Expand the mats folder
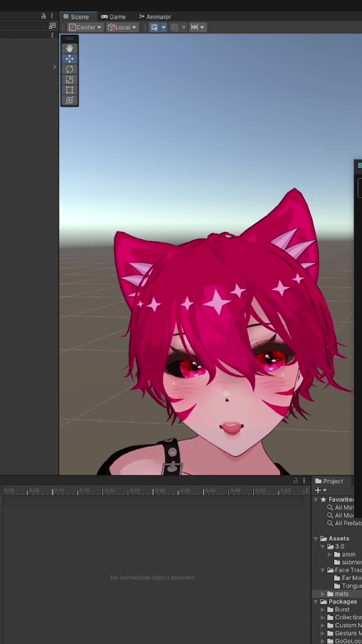Viewport: 362px width, 644px height. tap(323, 594)
